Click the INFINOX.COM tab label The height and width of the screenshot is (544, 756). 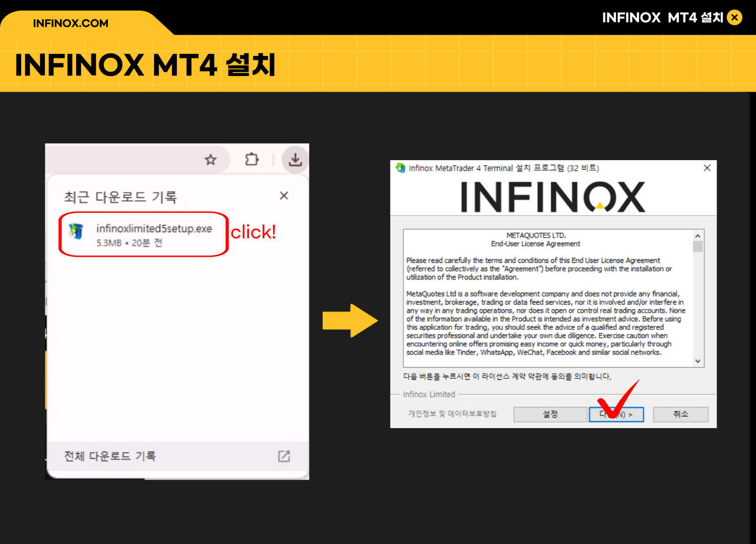pyautogui.click(x=71, y=23)
